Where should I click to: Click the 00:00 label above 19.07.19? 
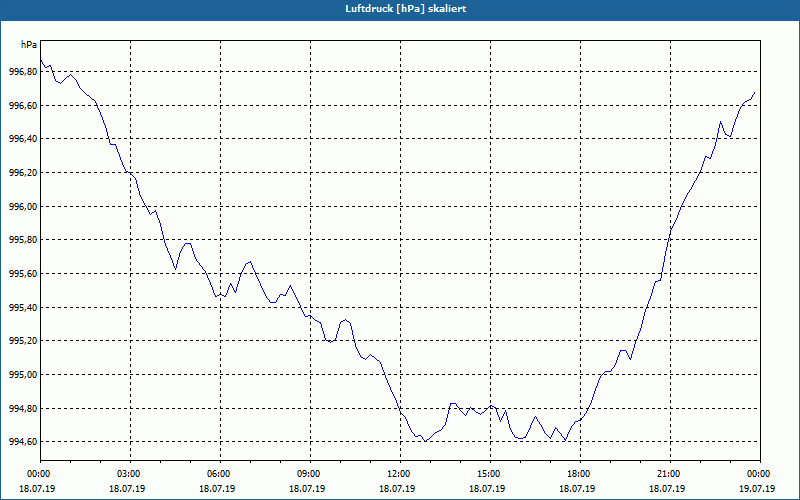757,474
